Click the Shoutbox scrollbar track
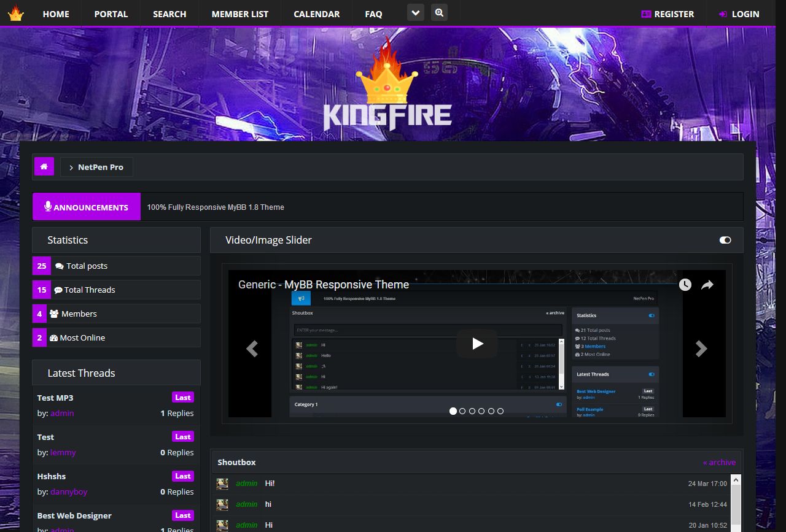Image resolution: width=786 pixels, height=532 pixels. click(x=736, y=509)
